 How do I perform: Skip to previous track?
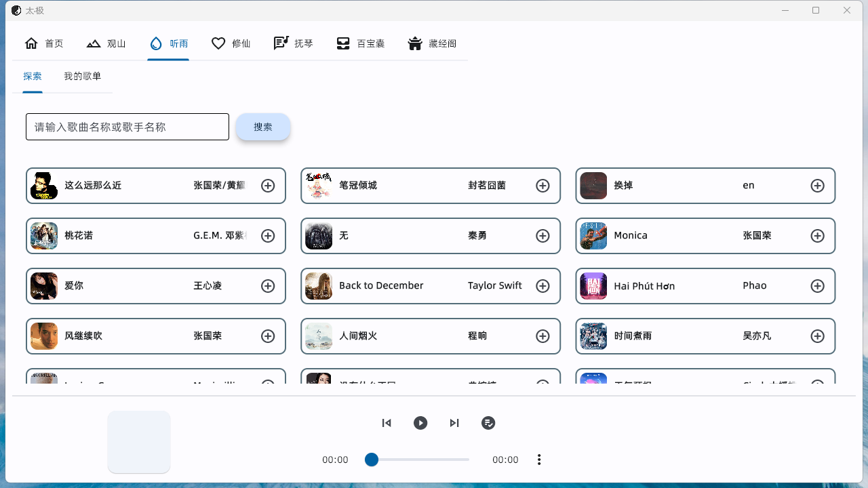[x=387, y=423]
